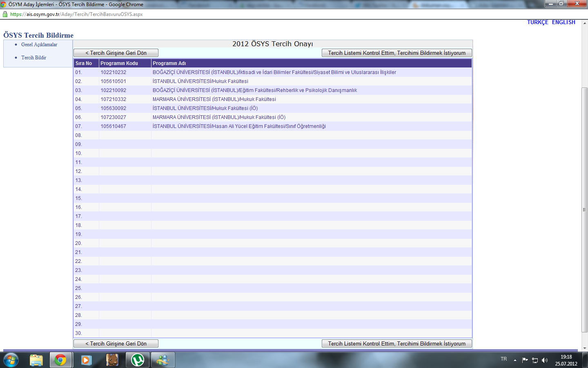Open Windows Live Messenger taskbar icon
This screenshot has height=368, width=588.
tap(163, 360)
